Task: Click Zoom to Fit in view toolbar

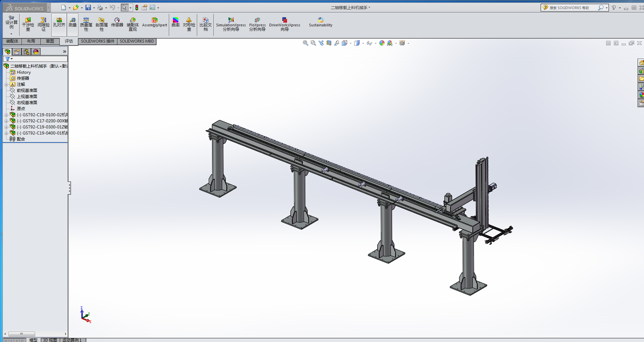Action: click(x=305, y=43)
